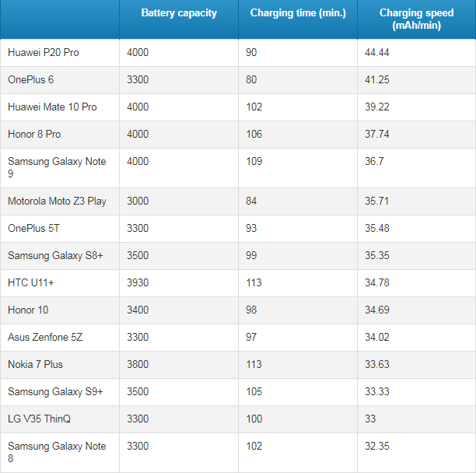Click battery capacity of LG V35 ThinQ
The height and width of the screenshot is (473, 476).
[x=138, y=419]
